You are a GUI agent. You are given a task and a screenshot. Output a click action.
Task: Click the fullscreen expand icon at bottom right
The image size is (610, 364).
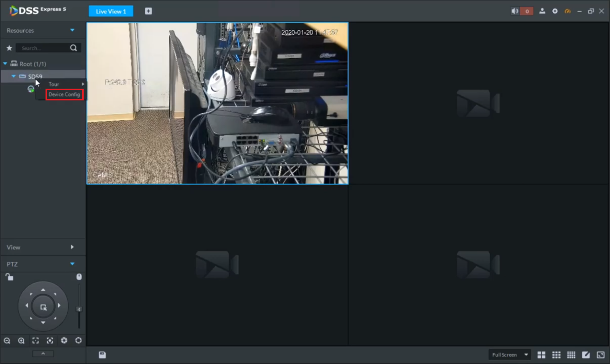pos(601,355)
